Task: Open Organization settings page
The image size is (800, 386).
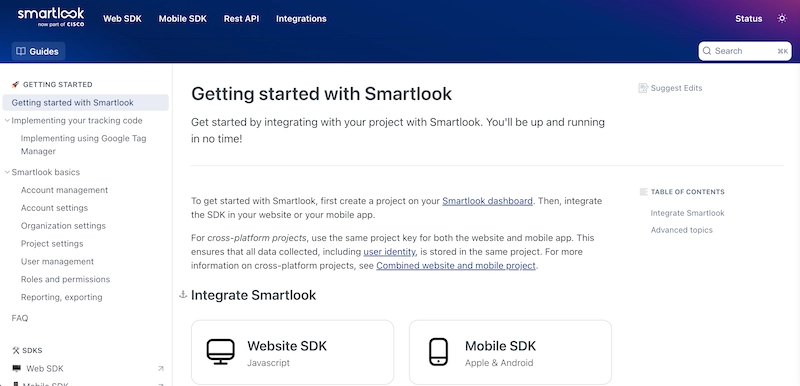Action: pyautogui.click(x=63, y=226)
